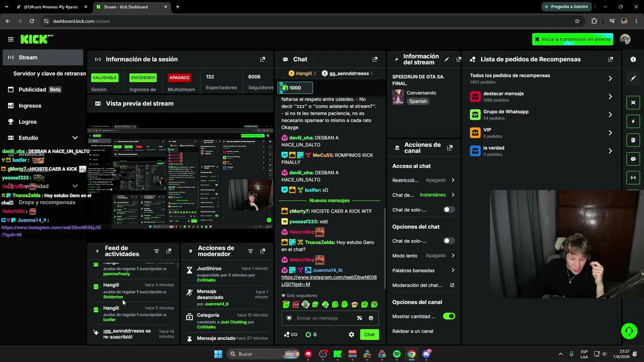Viewport: 644px width, 362px height.
Task: Toggle the stream preview widget in right sidebar
Action: (x=633, y=103)
